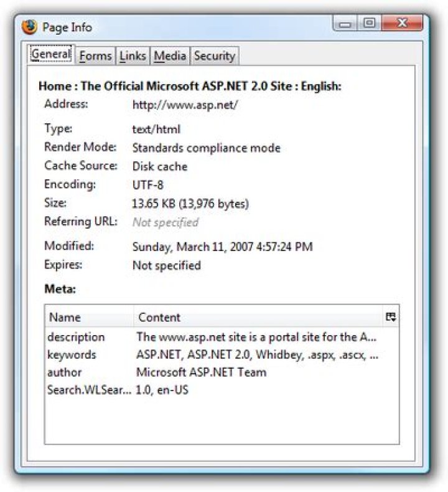Minimize the Page Info window
The height and width of the screenshot is (492, 448).
click(x=345, y=24)
